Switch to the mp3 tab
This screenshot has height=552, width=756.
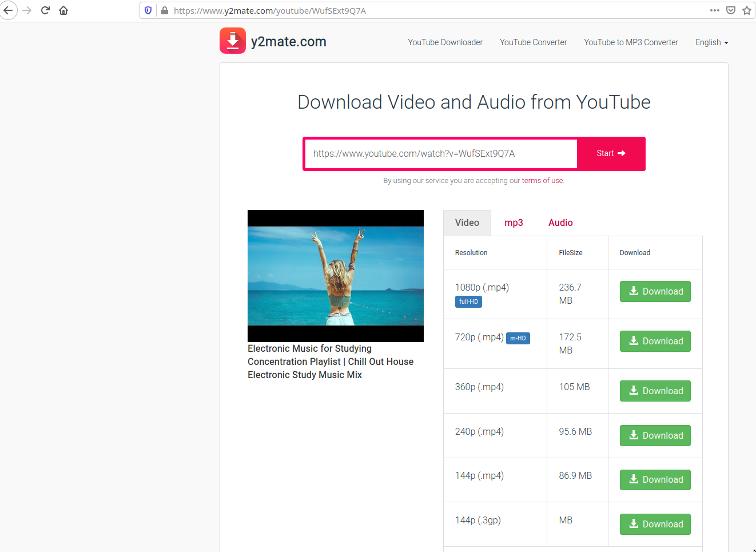pyautogui.click(x=514, y=223)
